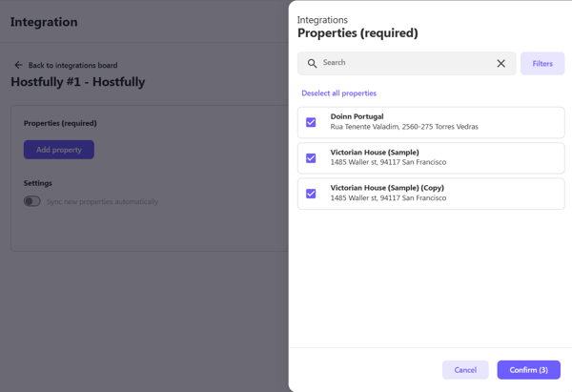Image resolution: width=572 pixels, height=392 pixels.
Task: Cancel the property selection
Action: click(465, 369)
